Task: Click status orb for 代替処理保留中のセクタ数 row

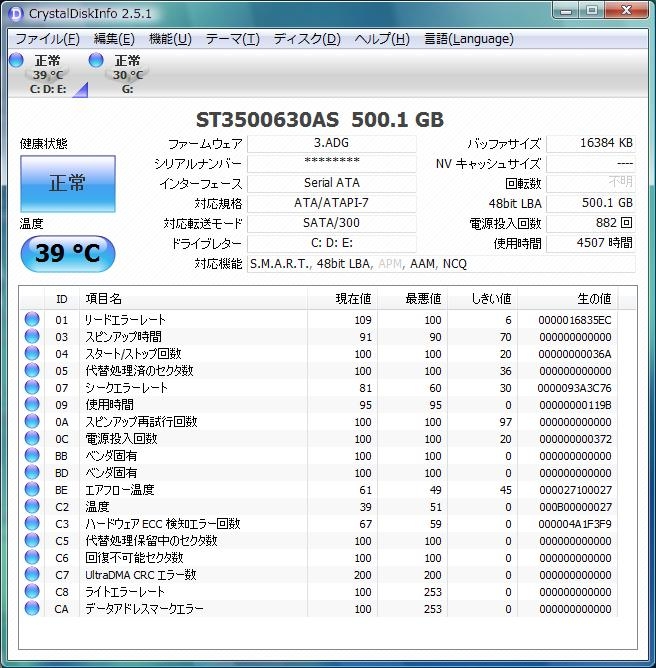Action: [x=32, y=541]
